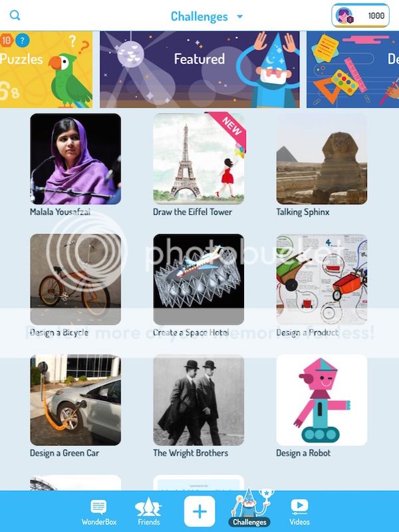Open the Design a Product challenge

(322, 279)
